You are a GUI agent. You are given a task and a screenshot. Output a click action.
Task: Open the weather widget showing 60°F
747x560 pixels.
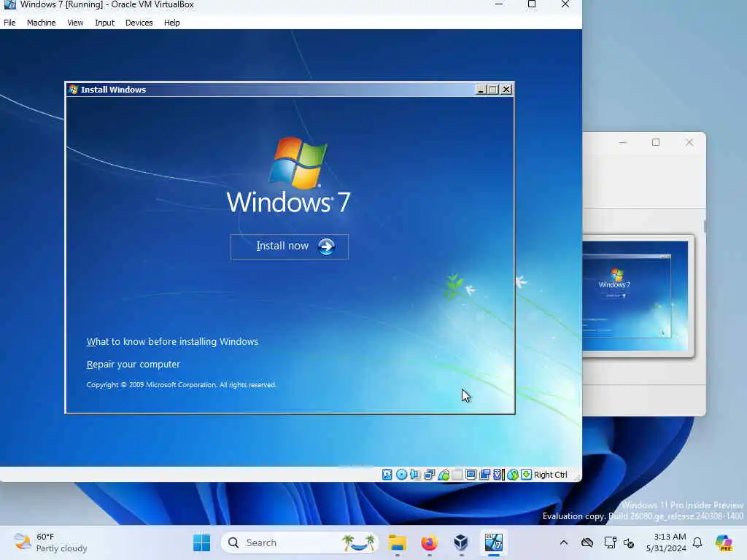50,542
